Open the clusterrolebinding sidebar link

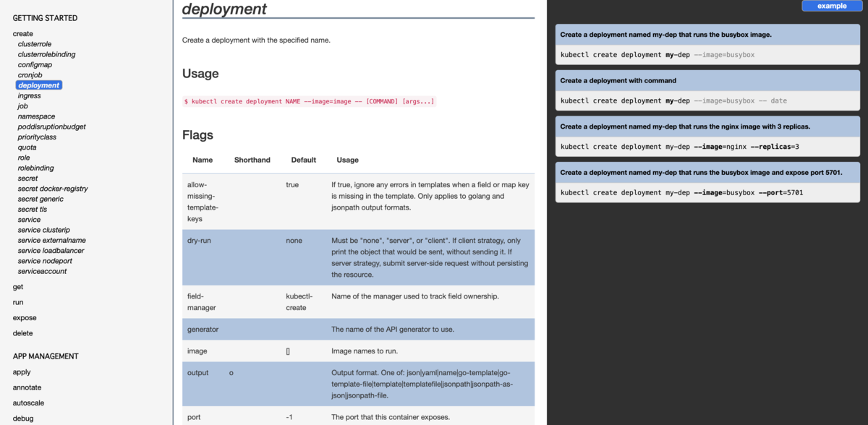click(x=46, y=54)
